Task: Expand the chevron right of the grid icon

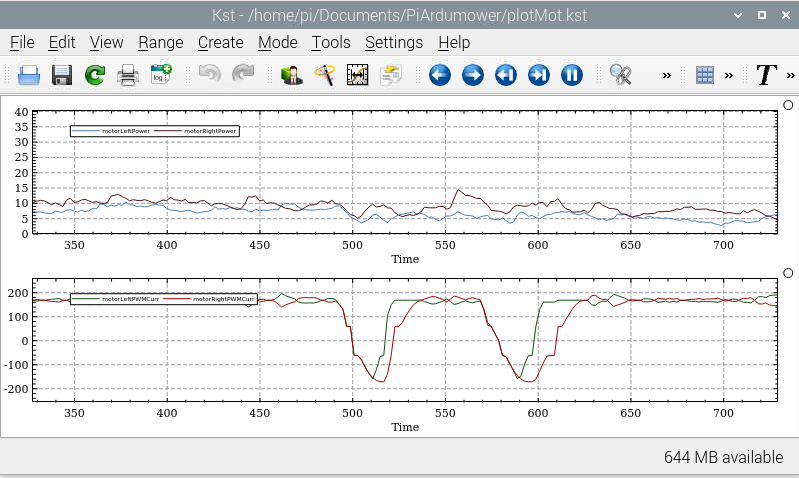Action: (x=729, y=76)
